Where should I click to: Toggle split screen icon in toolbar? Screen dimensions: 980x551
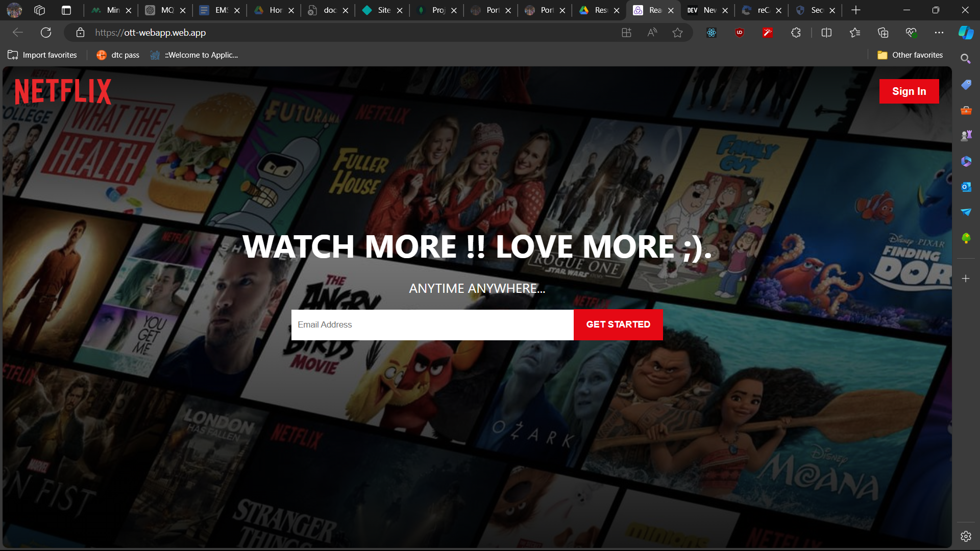click(826, 33)
